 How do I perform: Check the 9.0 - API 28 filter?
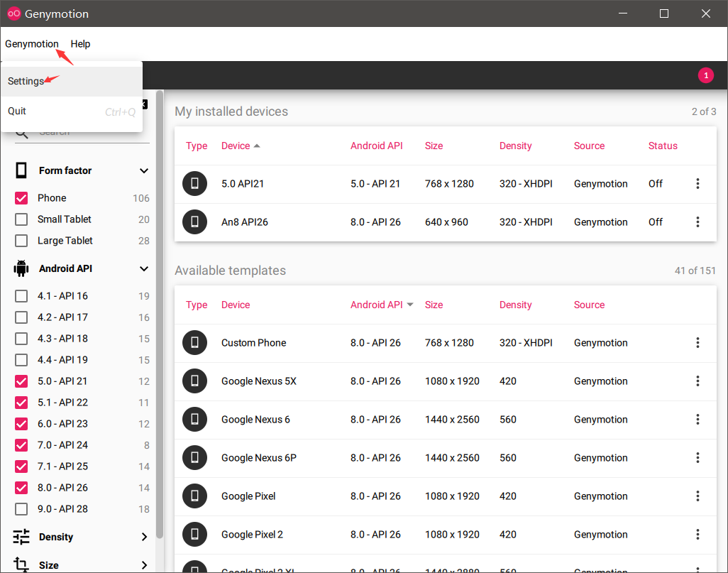click(21, 509)
